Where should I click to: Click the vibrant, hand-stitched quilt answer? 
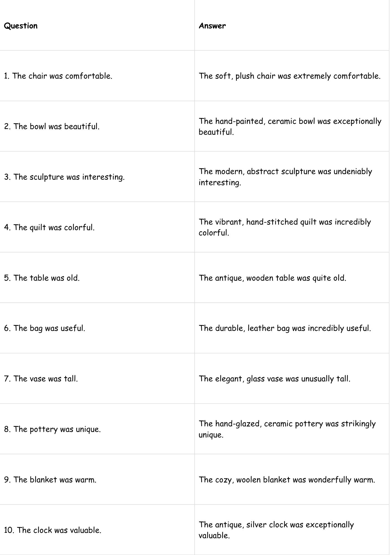click(x=285, y=227)
